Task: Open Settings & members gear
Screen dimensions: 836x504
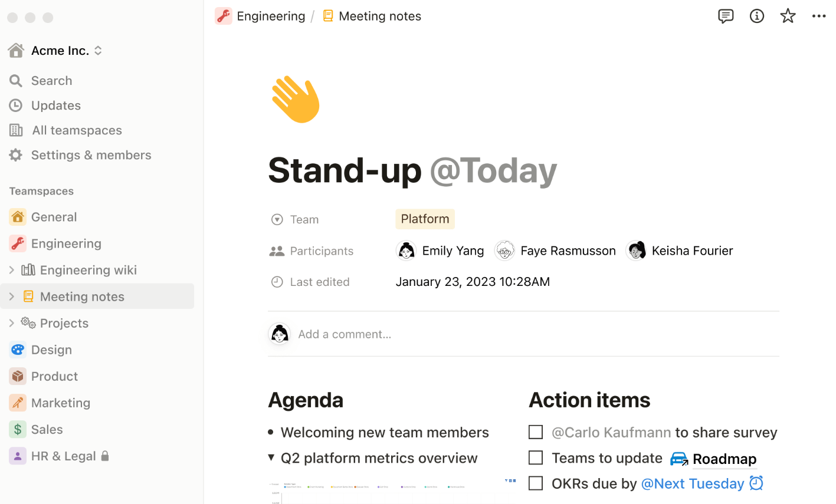Action: (x=16, y=155)
